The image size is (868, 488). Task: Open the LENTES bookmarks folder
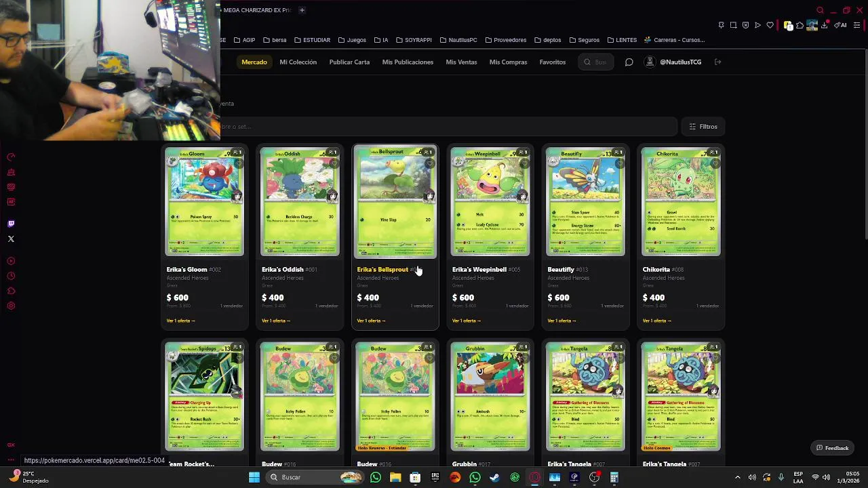[622, 40]
